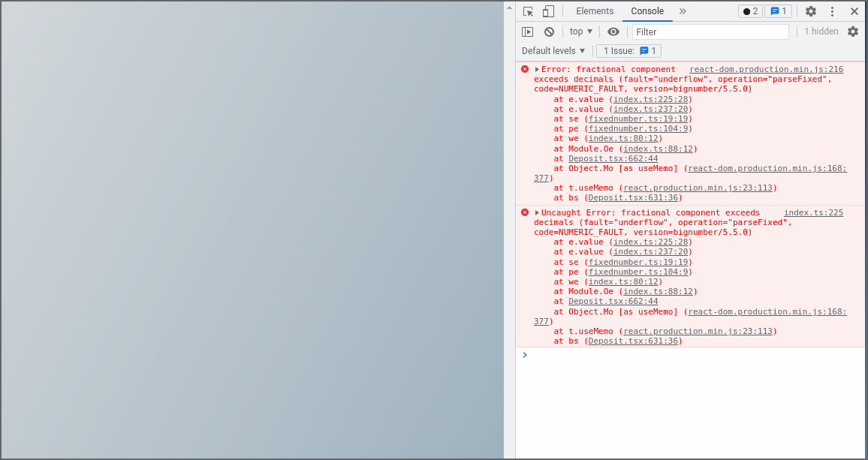Open index.ts:88:12 in the first error stack
Image resolution: width=868 pixels, height=460 pixels.
(x=659, y=149)
